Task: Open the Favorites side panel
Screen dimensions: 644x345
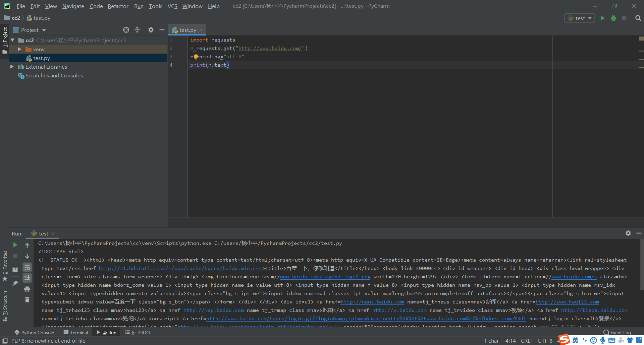Action: tap(5, 266)
